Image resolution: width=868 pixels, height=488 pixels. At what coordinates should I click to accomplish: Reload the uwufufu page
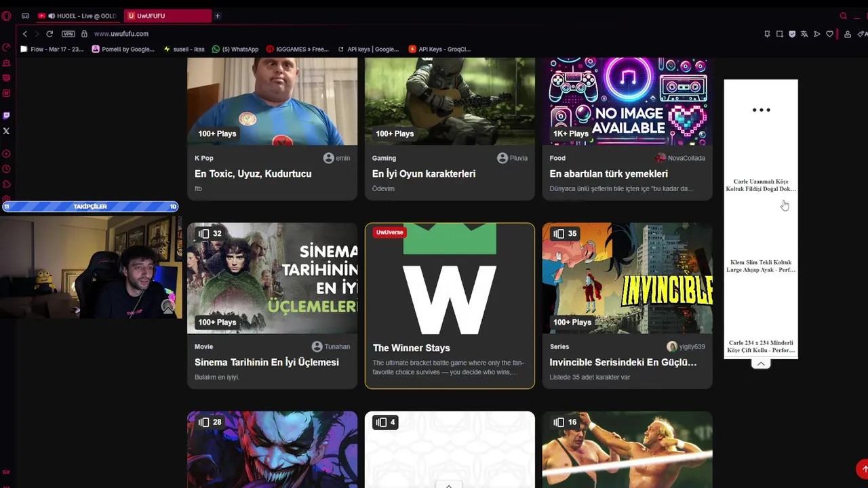pos(50,34)
